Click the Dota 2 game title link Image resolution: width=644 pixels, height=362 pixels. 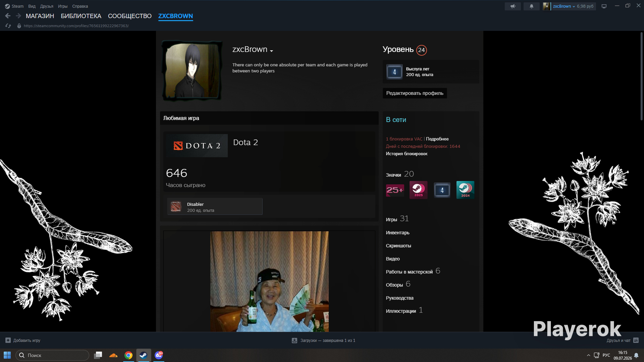click(246, 142)
